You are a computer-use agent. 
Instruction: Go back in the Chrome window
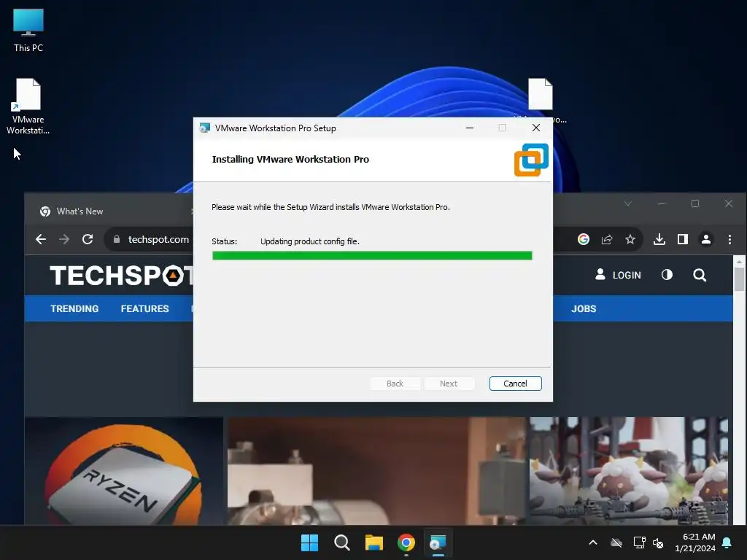point(41,239)
